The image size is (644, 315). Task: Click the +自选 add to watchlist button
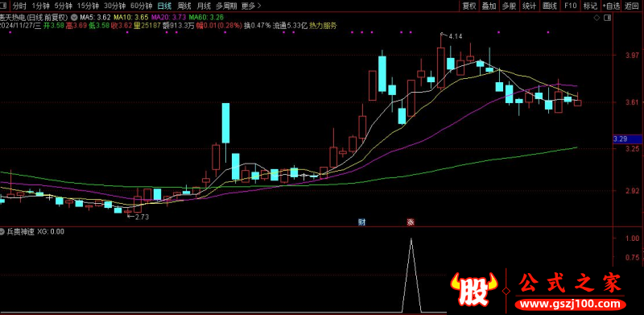[x=611, y=6]
